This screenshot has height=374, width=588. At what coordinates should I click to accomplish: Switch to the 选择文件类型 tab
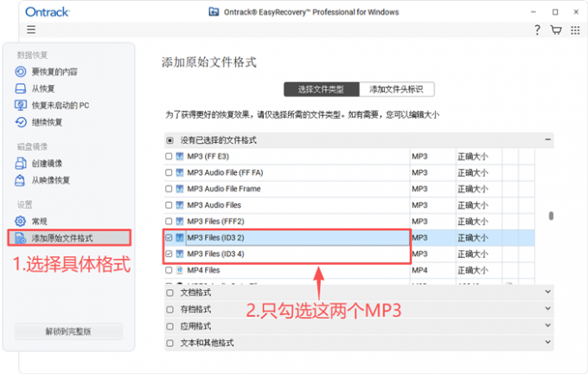pyautogui.click(x=322, y=89)
